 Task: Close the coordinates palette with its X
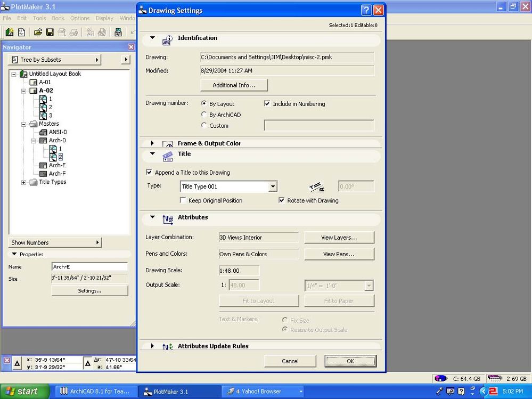[x=7, y=360]
